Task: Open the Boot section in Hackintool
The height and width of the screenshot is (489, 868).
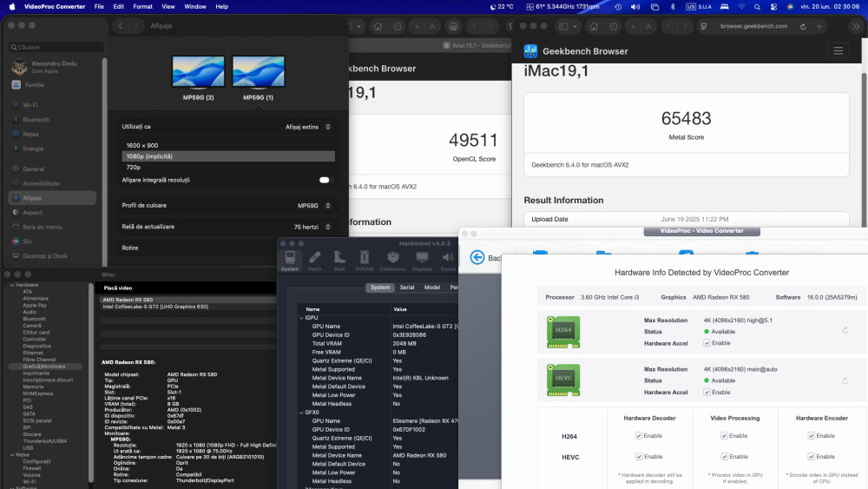Action: pos(339,261)
